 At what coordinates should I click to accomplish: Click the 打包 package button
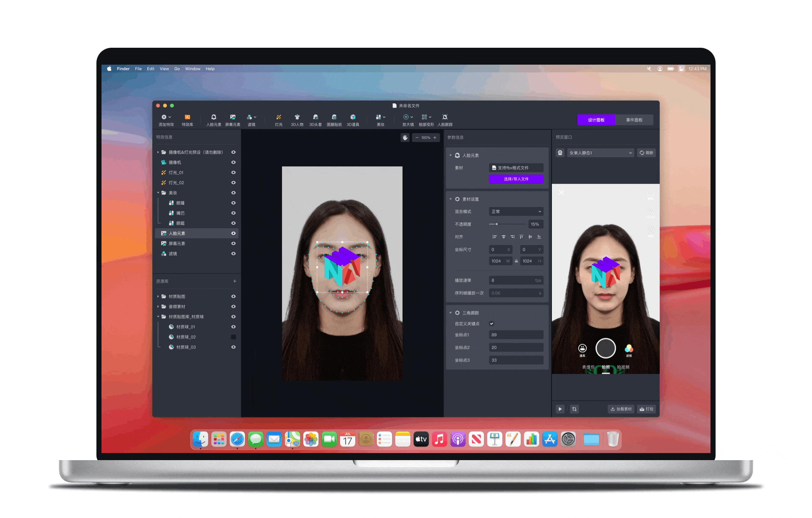pyautogui.click(x=647, y=409)
